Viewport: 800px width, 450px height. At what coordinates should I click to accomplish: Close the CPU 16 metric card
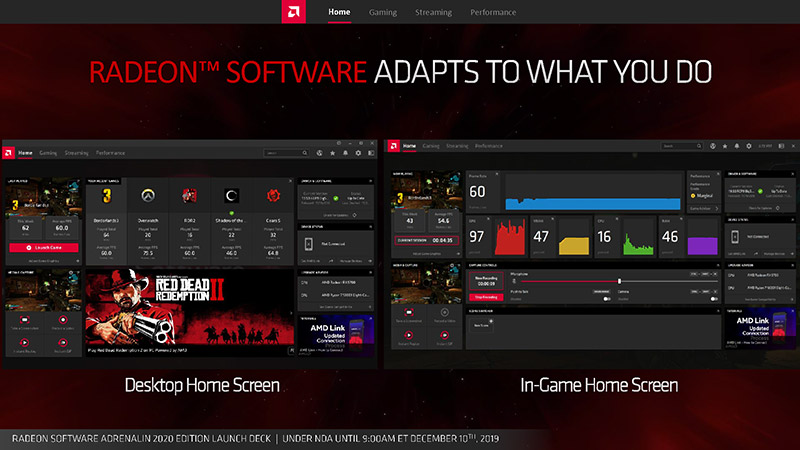click(x=616, y=219)
